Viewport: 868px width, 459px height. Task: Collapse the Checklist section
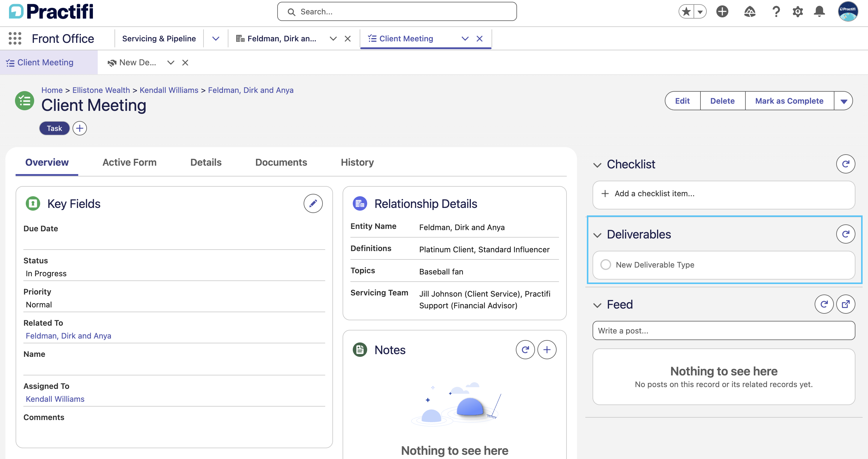[597, 165]
